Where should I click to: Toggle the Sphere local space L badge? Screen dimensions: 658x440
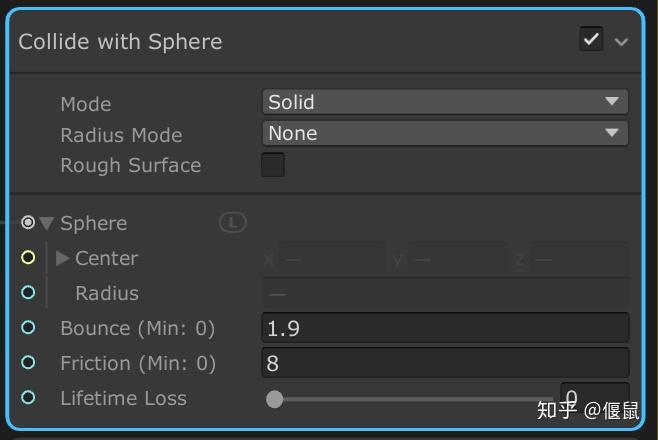click(232, 223)
